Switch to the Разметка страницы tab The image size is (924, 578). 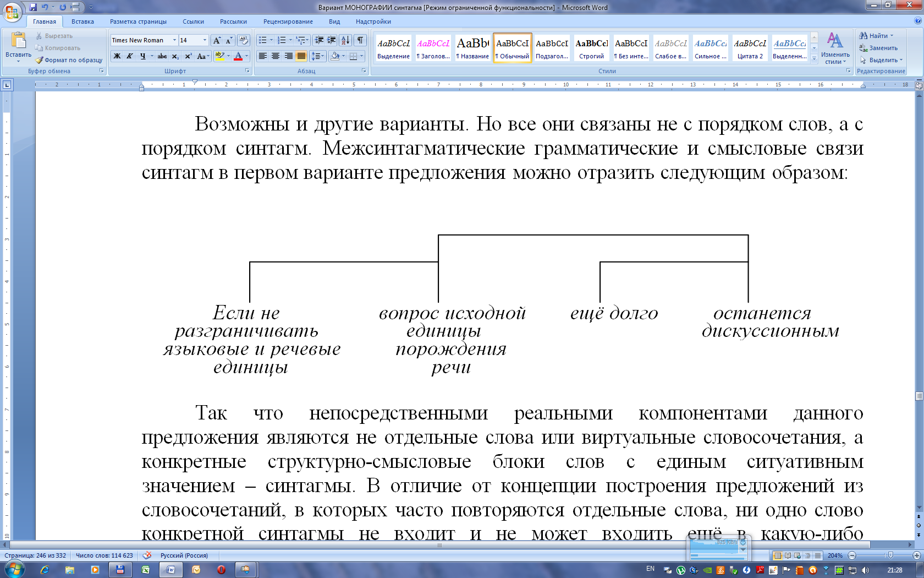[138, 21]
